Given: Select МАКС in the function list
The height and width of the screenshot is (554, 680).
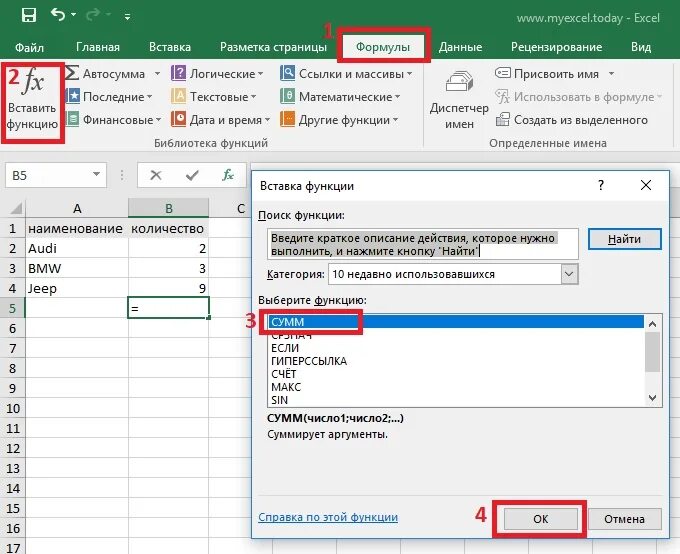Looking at the screenshot, I should tap(455, 387).
